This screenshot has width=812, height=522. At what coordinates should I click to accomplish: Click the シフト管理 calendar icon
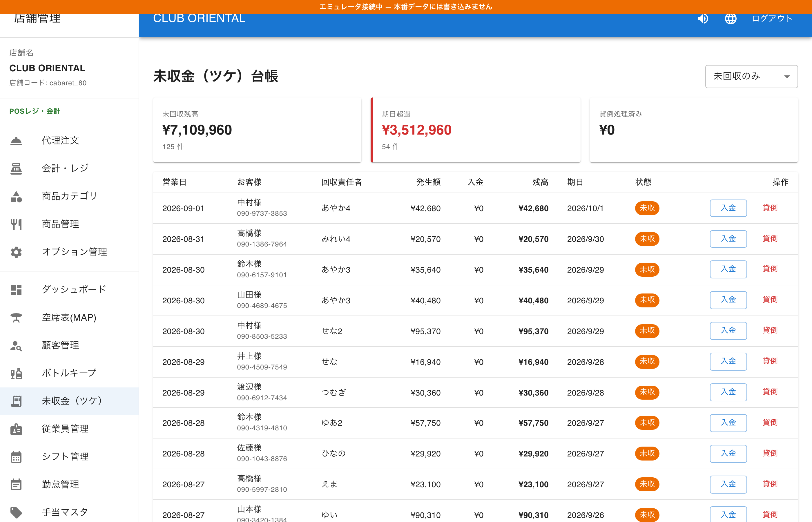16,456
